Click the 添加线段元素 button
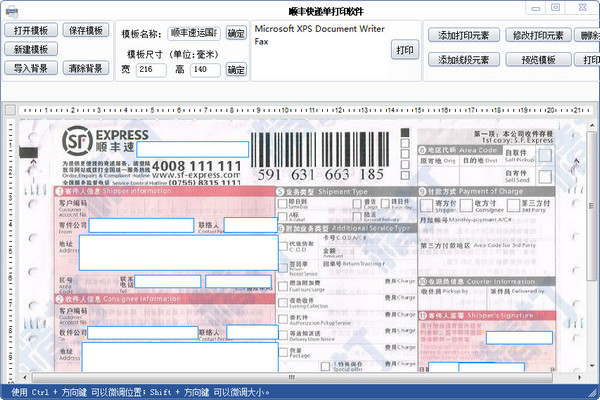Screen dimensions: 600x400 tap(464, 59)
